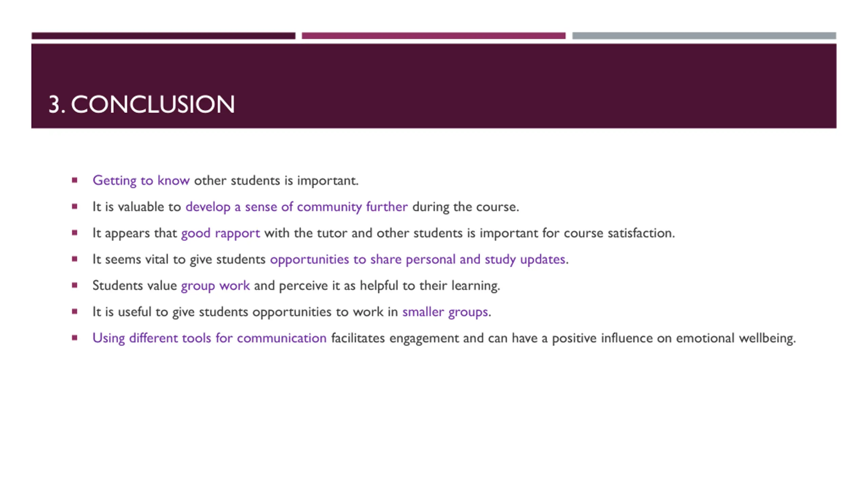Screen dimensions: 868x488
Task: Click bullet marker before 'It is useful'
Action: click(75, 311)
